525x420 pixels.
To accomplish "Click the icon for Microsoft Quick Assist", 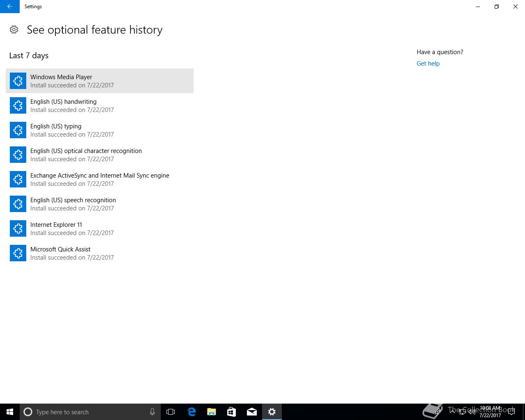I will (18, 253).
